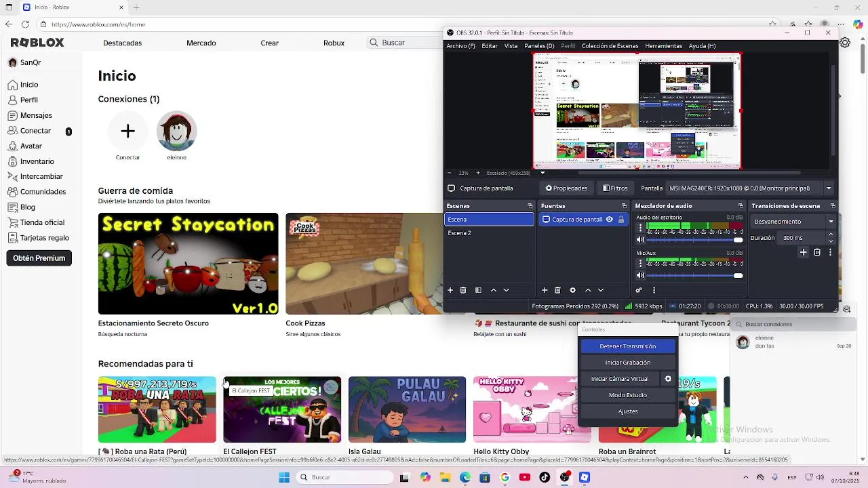The image size is (868, 488).
Task: Mute the Audio del escritorio speaker icon
Action: click(x=640, y=239)
